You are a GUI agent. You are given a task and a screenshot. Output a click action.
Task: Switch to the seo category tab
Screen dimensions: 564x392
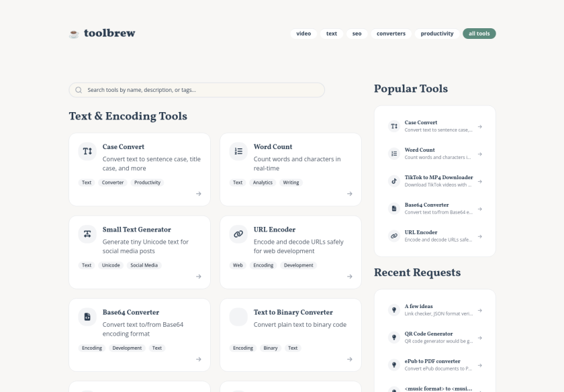coord(357,34)
